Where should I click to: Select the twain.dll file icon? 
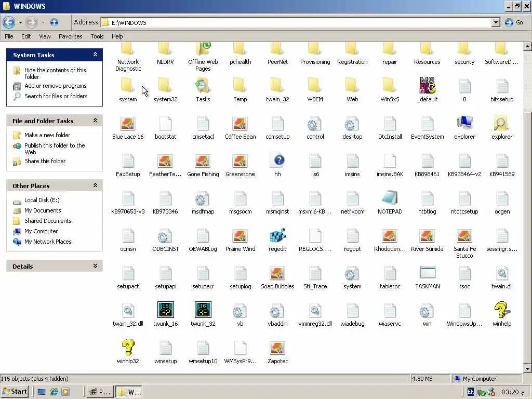pyautogui.click(x=502, y=273)
